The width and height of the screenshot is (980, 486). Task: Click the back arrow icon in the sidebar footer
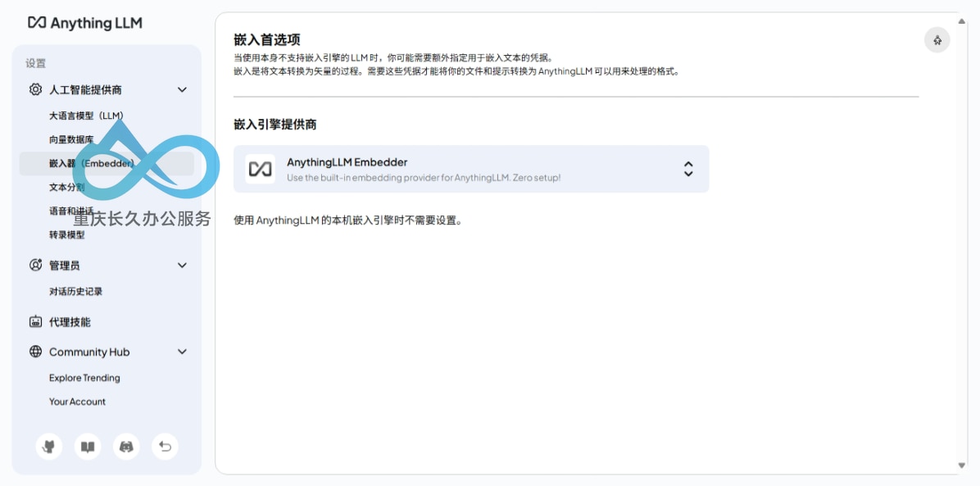coord(165,447)
